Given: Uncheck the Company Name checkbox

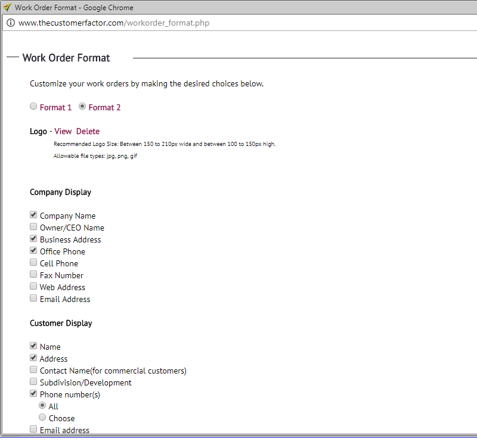Looking at the screenshot, I should (33, 215).
